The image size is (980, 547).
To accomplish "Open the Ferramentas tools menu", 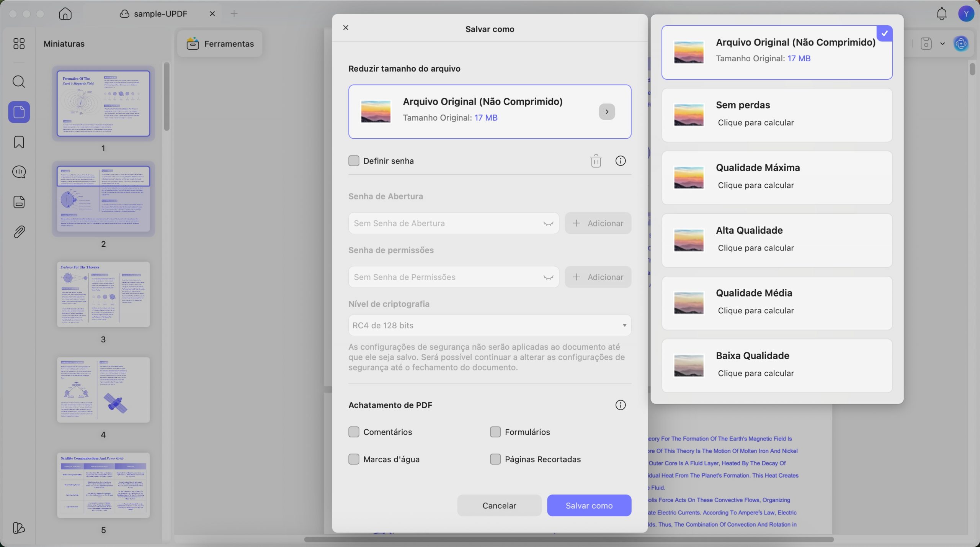I will click(220, 44).
